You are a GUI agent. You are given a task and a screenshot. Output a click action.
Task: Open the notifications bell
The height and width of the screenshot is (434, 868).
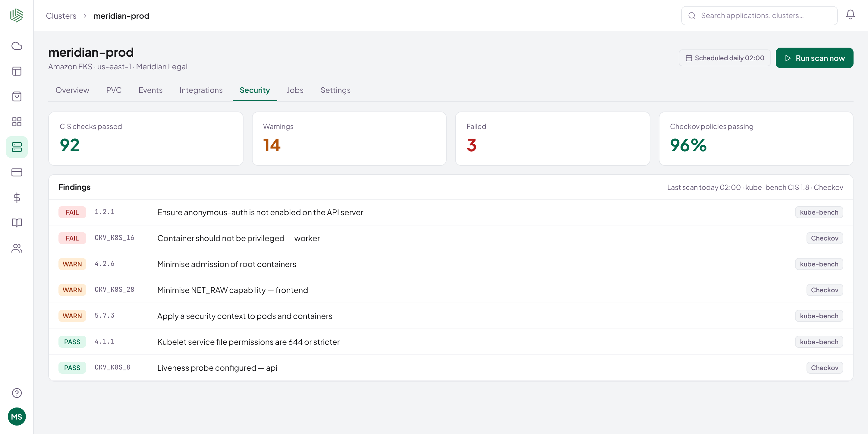click(850, 15)
